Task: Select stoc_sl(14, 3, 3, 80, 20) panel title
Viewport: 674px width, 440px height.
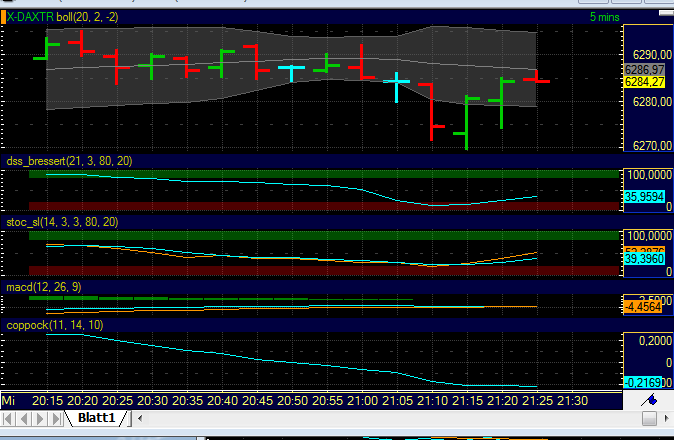Action: pos(62,222)
